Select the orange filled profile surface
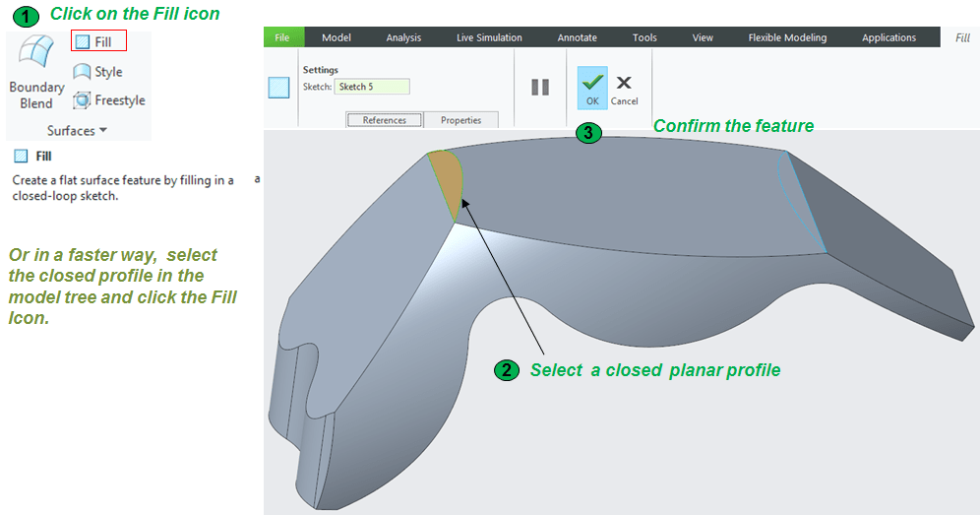Viewport: 980px width, 515px height. (447, 184)
